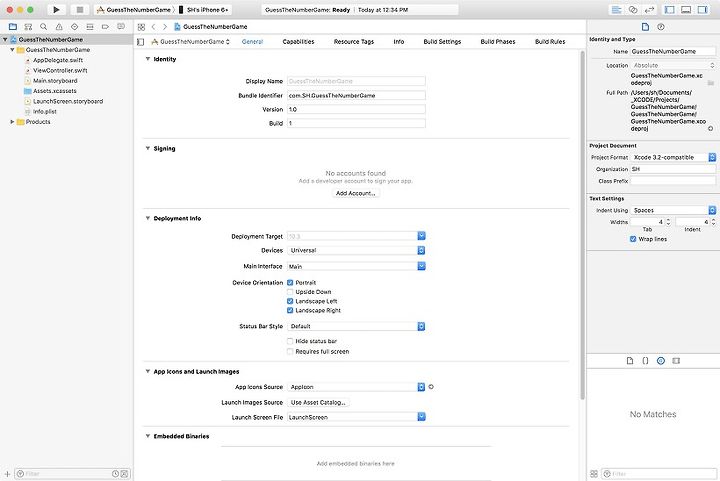
Task: Open the Find navigator
Action: [44, 27]
